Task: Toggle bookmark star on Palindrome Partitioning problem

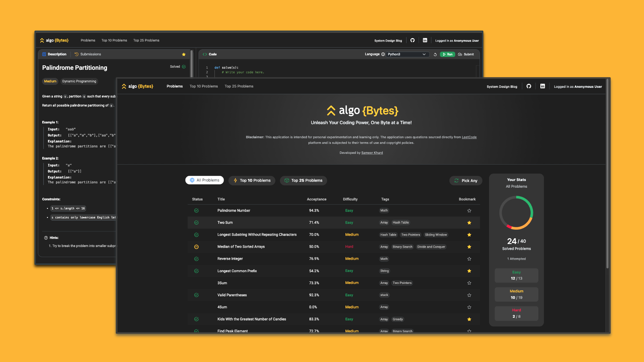Action: (x=183, y=54)
